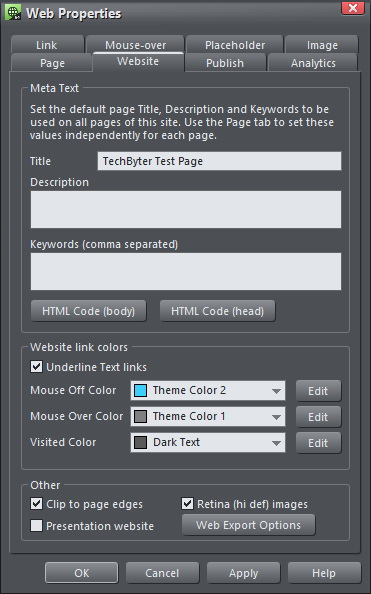Click the Description text field
Screen dimensions: 371x594
tap(186, 209)
